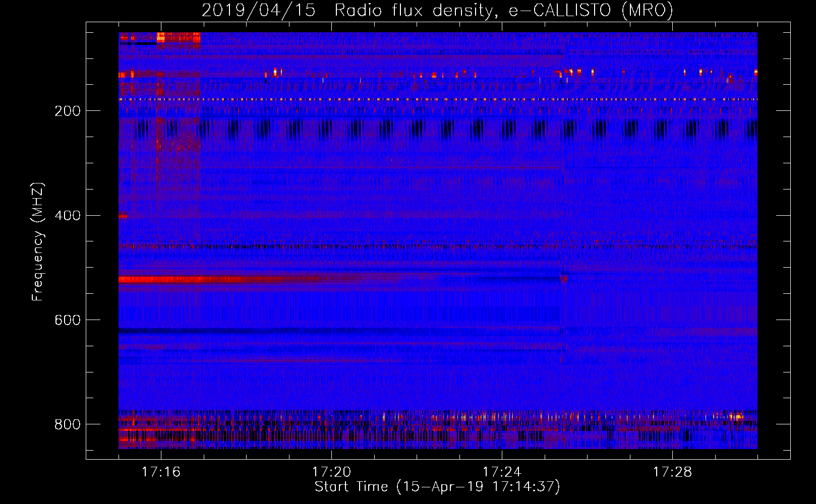Click the 200 frequency tick label
The width and height of the screenshot is (816, 504).
pos(68,111)
